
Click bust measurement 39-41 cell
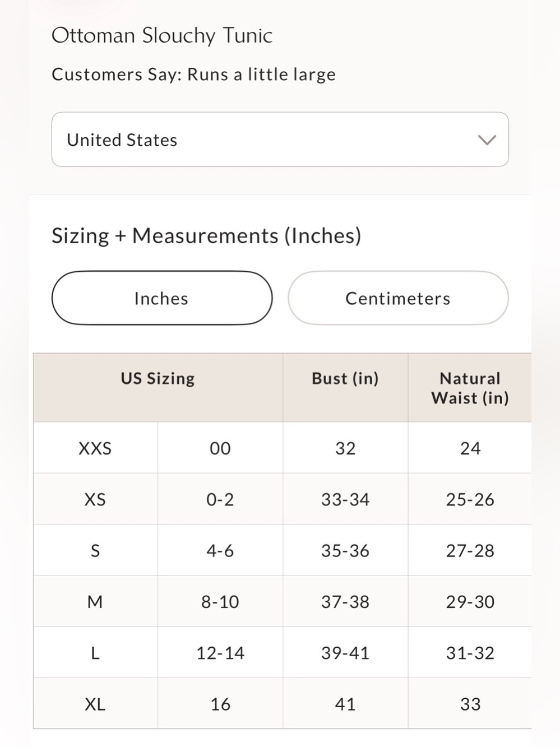tap(345, 653)
